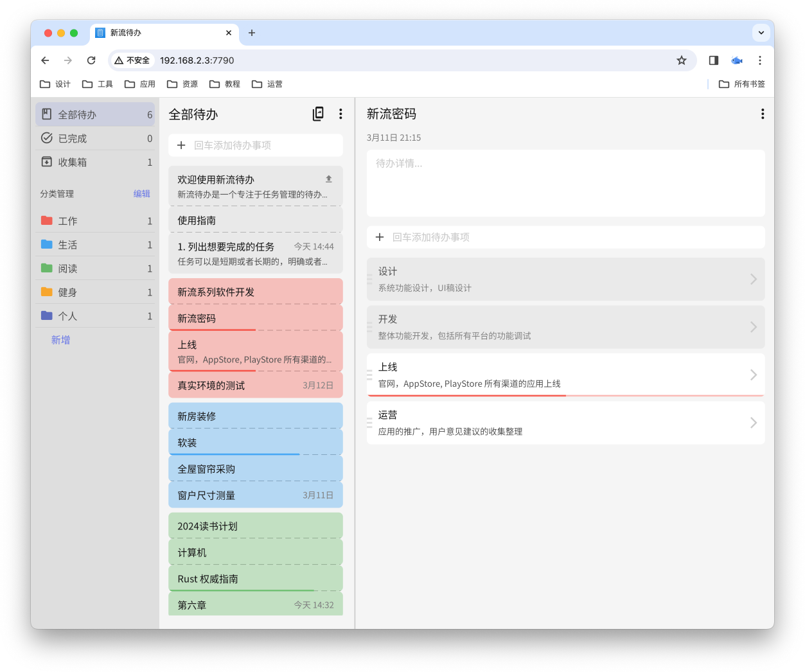Open the 设计 bookmarks folder
805x672 pixels.
coord(55,84)
